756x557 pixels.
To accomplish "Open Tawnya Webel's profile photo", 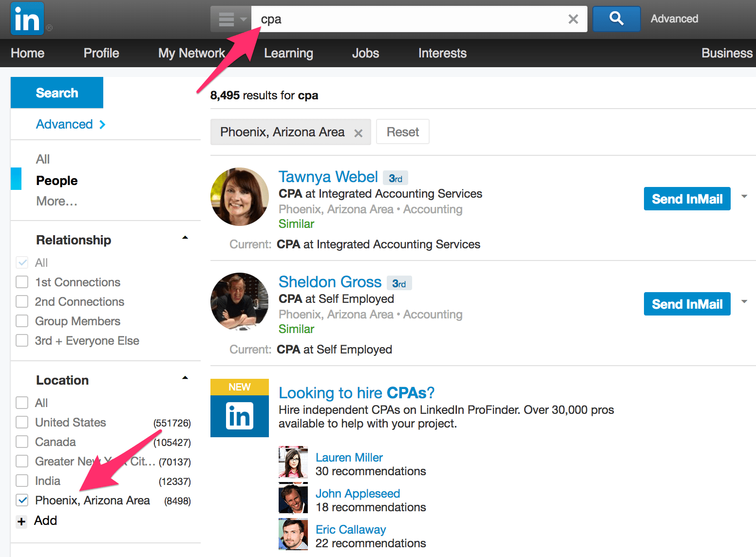I will coord(240,197).
